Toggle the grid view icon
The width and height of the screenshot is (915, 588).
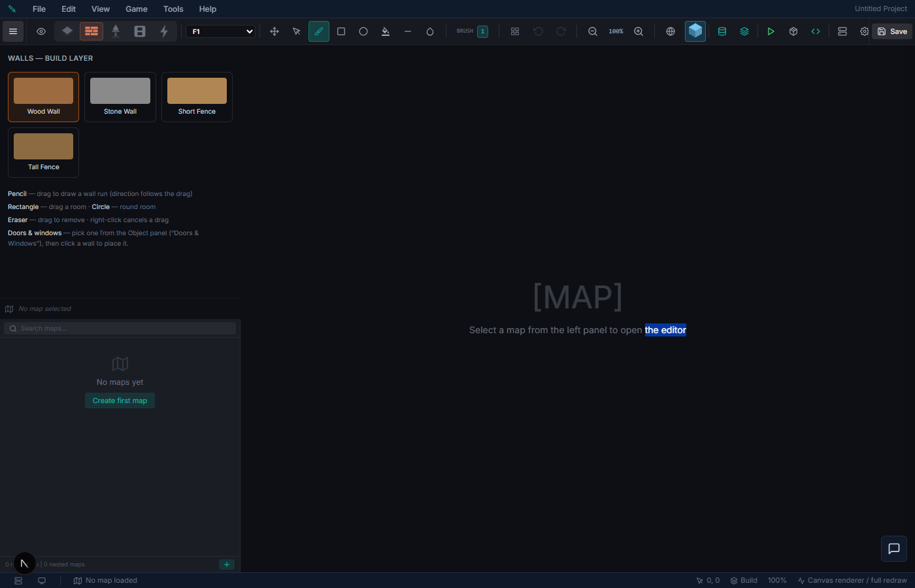click(x=515, y=31)
